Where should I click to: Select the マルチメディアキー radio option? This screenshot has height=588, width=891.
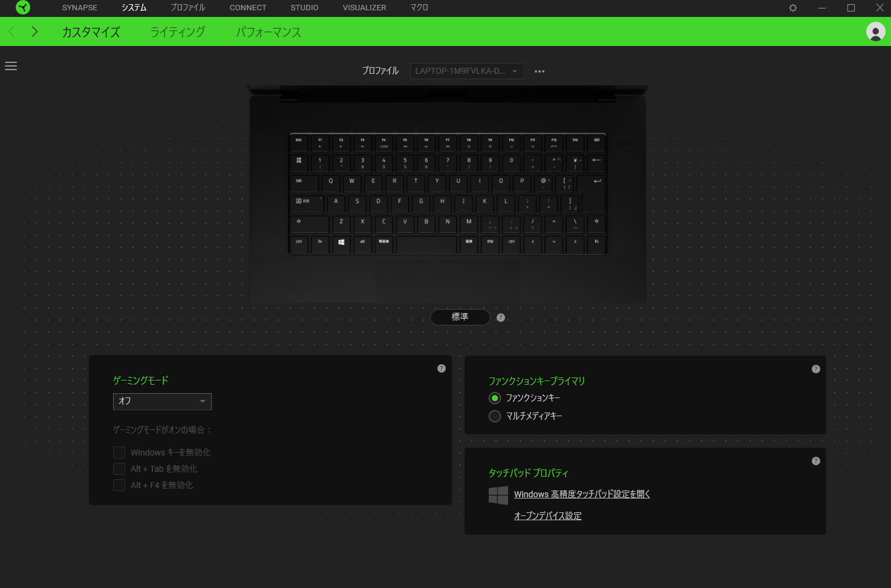tap(495, 416)
